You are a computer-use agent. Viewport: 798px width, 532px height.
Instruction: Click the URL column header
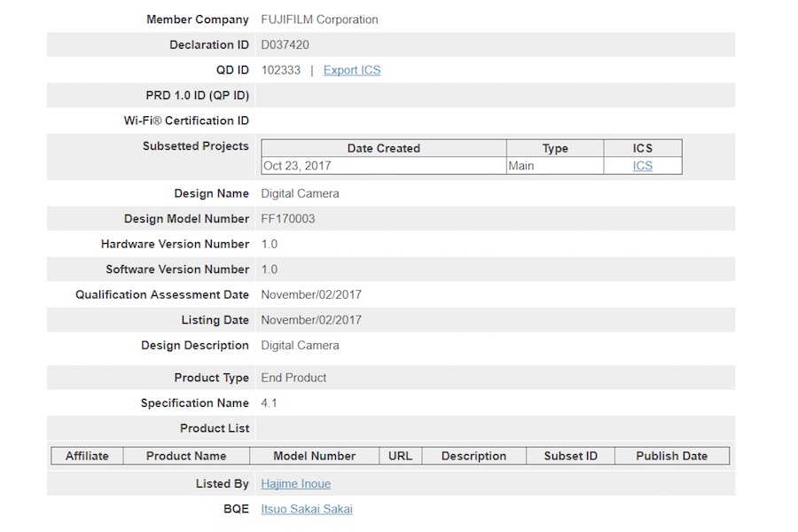[400, 456]
